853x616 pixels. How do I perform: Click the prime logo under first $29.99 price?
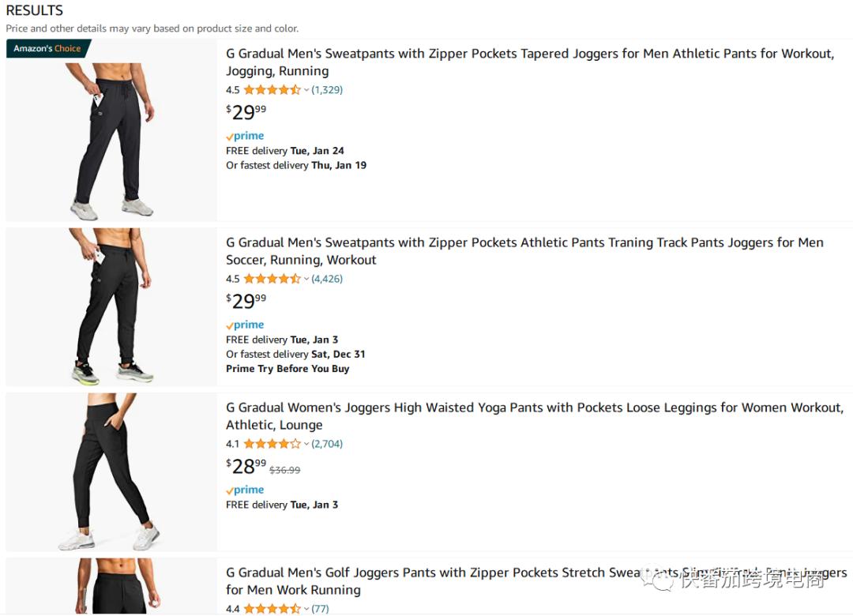(245, 136)
